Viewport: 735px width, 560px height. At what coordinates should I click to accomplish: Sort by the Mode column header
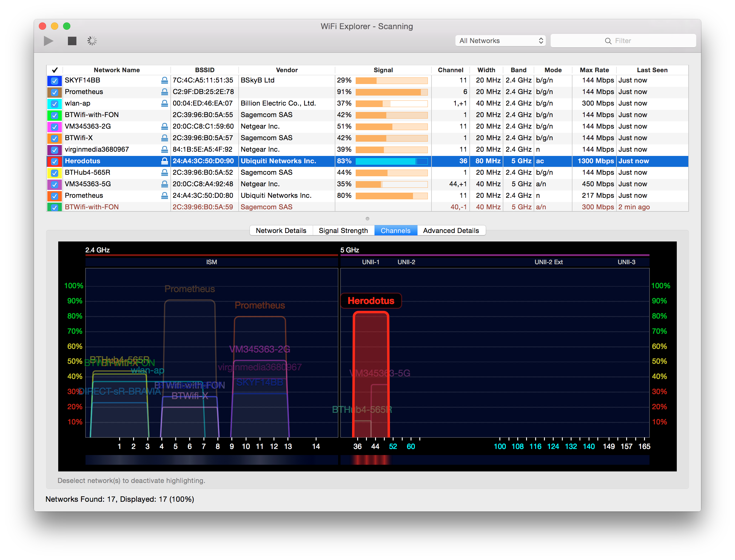coord(553,70)
